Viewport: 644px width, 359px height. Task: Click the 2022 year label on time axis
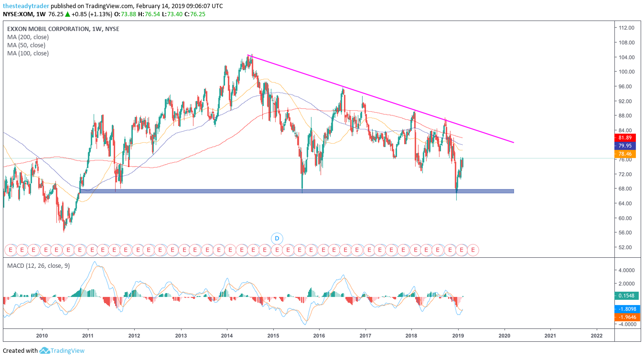597,336
